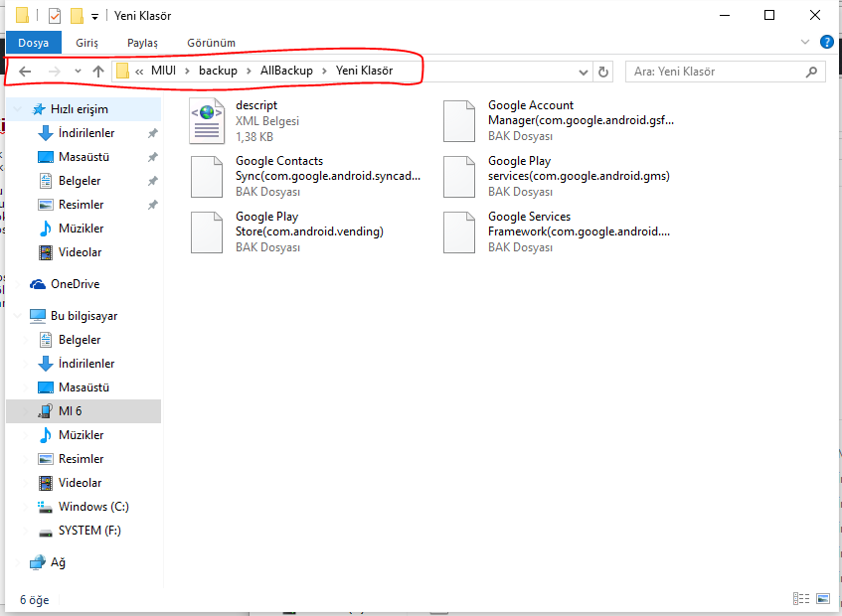Open Help with the blue question mark
This screenshot has width=842, height=616.
point(827,42)
